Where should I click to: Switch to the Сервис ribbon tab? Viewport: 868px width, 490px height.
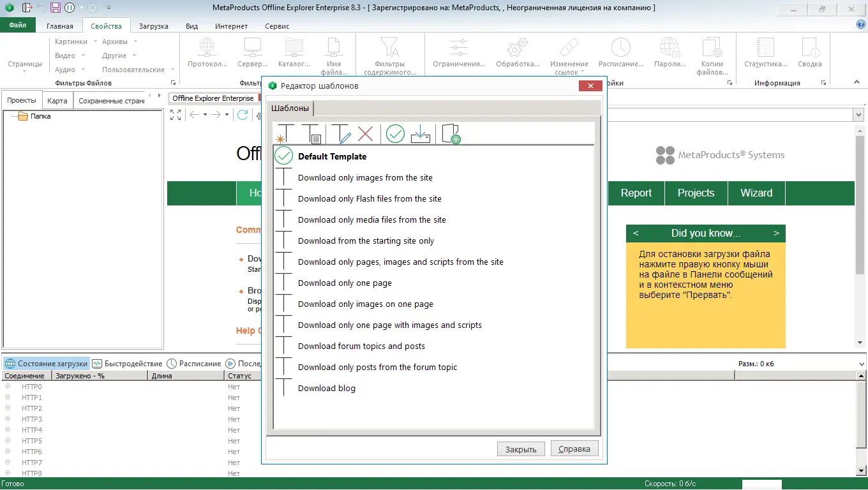[x=277, y=26]
